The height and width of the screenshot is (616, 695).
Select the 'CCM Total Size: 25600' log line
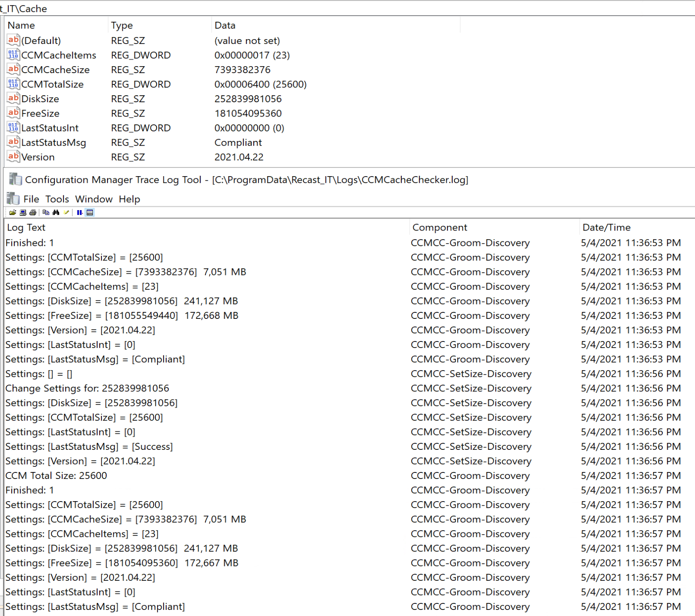click(x=56, y=475)
